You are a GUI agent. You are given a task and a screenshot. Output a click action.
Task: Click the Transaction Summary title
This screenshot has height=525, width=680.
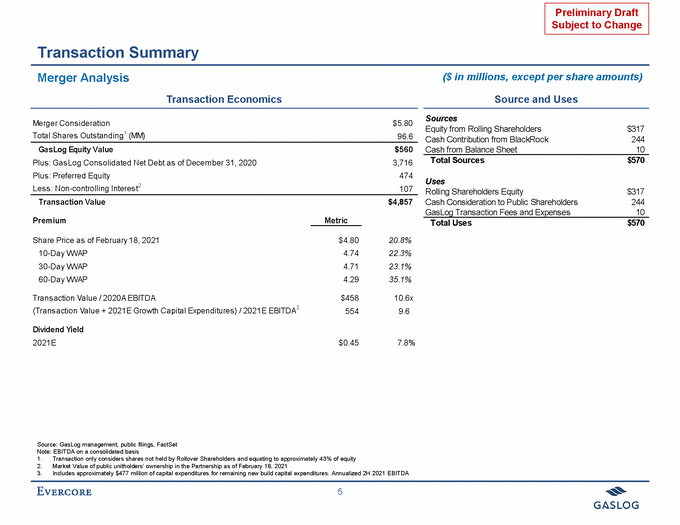117,52
